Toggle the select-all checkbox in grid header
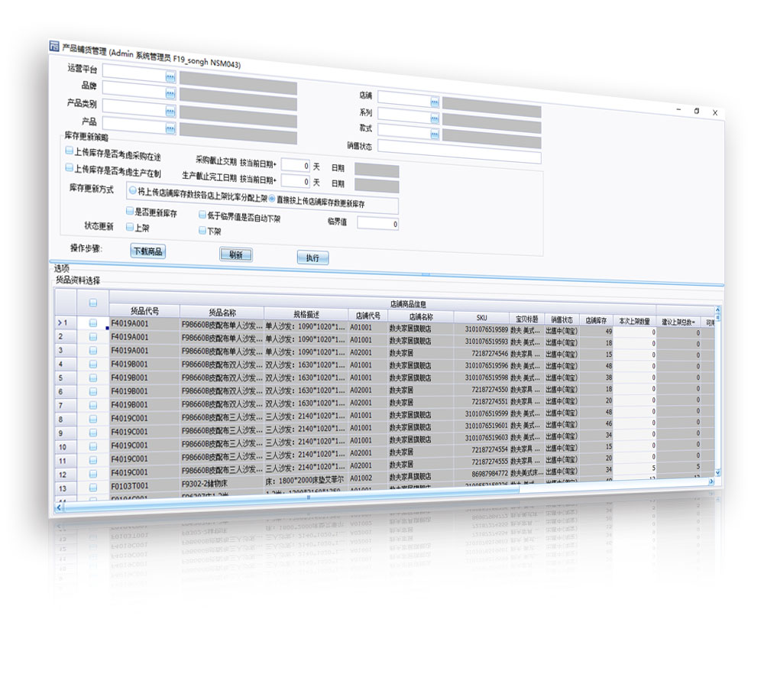The height and width of the screenshot is (700, 764). pyautogui.click(x=92, y=303)
